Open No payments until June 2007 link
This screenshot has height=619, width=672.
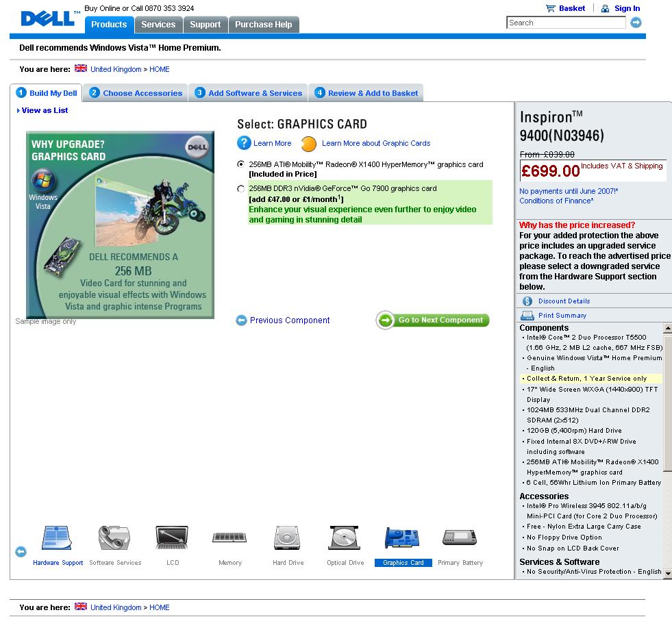click(569, 191)
